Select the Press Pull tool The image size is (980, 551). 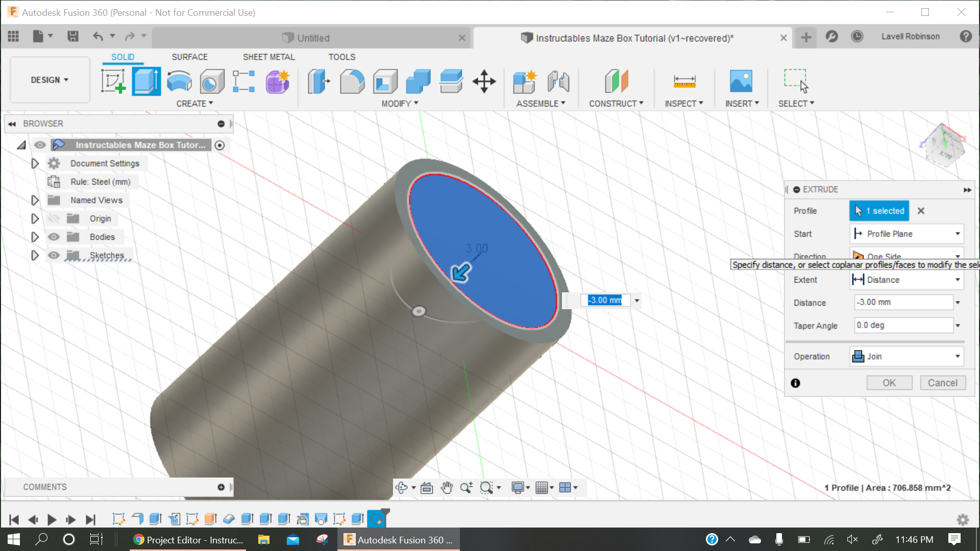(x=318, y=82)
